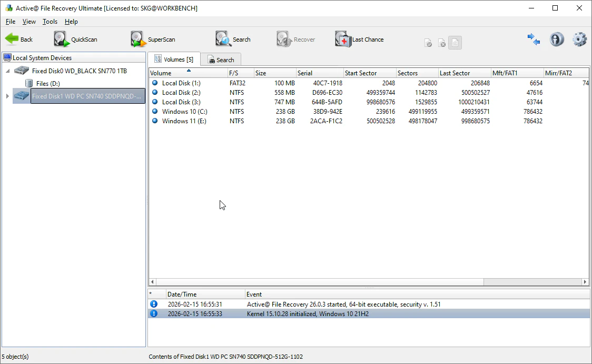Select the Windows 10 (C:) volume
This screenshot has height=364, width=592.
[x=184, y=112]
